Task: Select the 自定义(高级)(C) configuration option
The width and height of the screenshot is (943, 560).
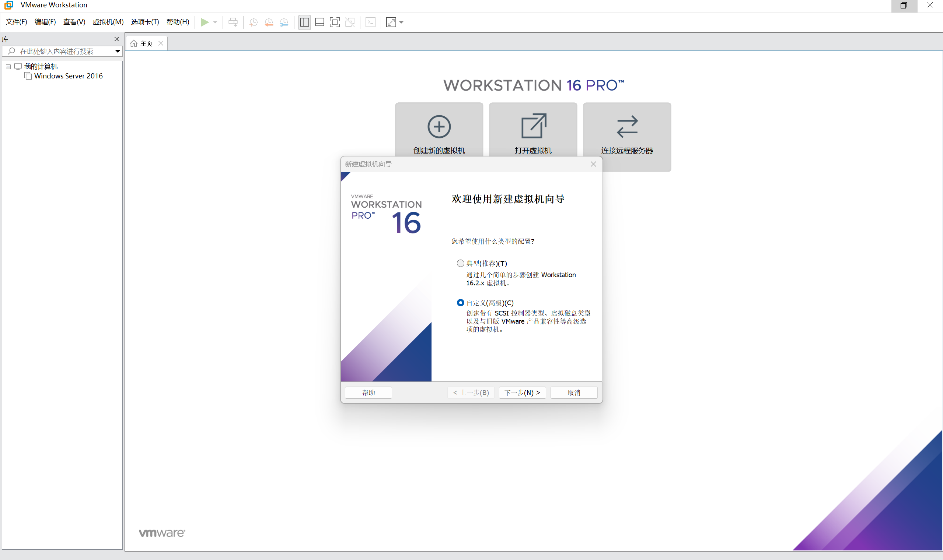Action: pyautogui.click(x=460, y=302)
